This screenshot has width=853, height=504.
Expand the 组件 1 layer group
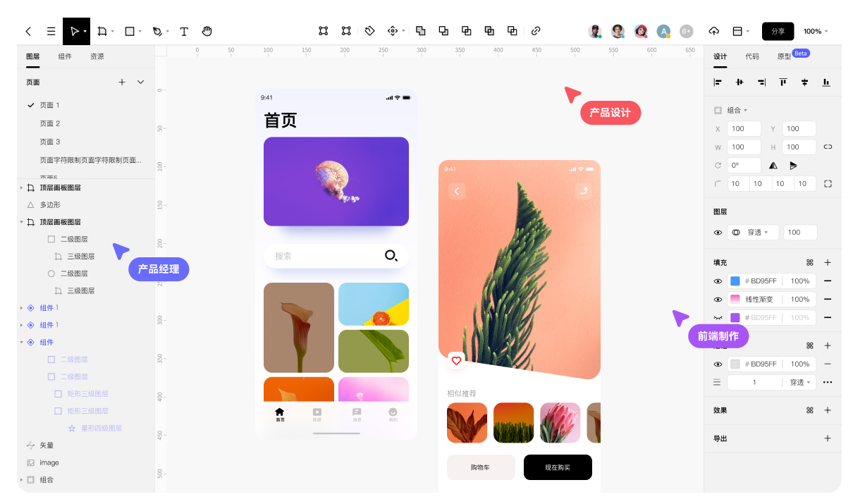tap(21, 307)
